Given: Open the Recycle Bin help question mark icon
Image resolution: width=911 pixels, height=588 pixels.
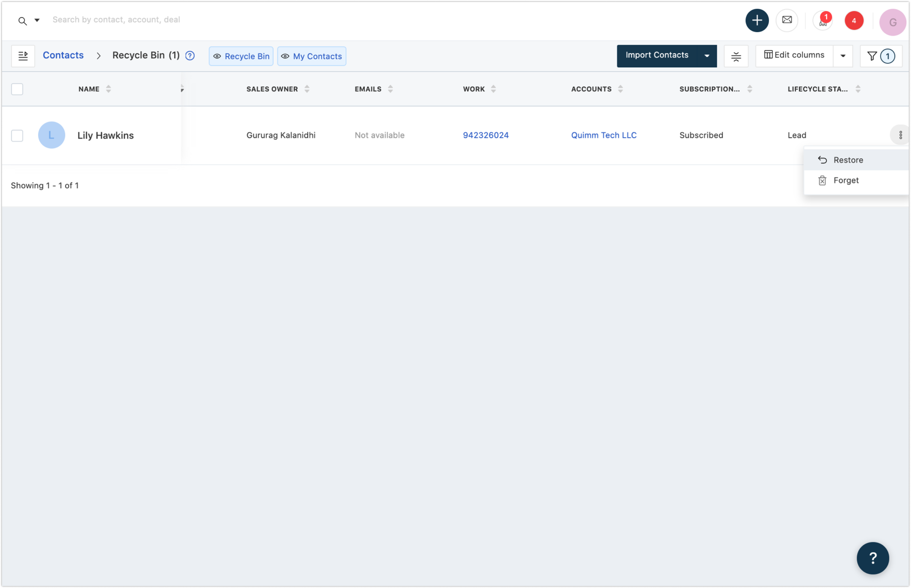Looking at the screenshot, I should point(189,56).
